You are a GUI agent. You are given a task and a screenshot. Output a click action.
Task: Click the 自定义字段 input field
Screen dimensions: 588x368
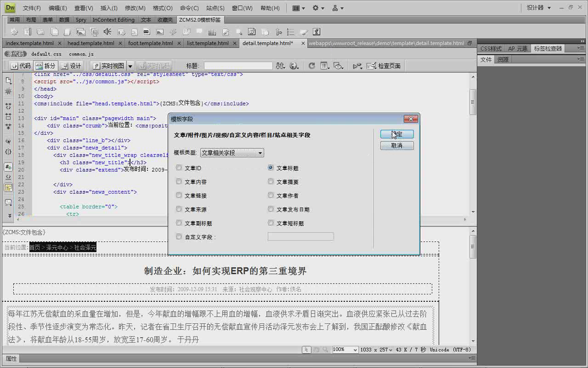[300, 236]
